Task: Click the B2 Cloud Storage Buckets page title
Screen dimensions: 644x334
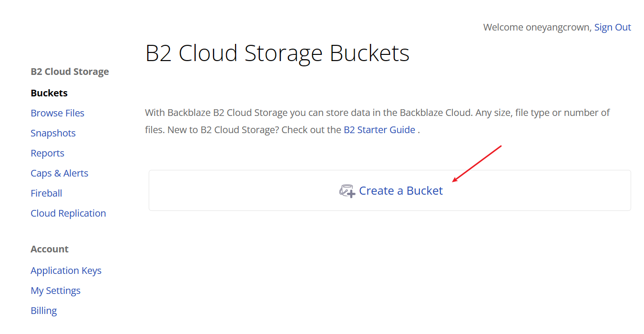Action: 277,53
